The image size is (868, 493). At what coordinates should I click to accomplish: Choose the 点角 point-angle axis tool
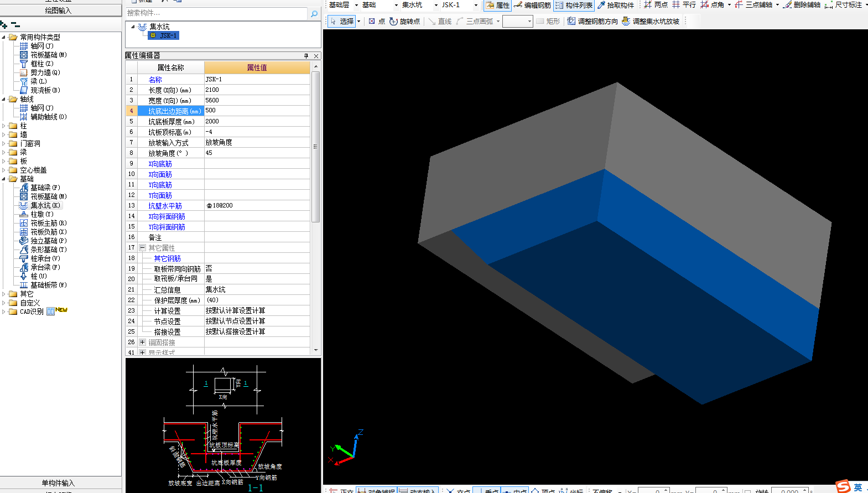click(x=713, y=5)
